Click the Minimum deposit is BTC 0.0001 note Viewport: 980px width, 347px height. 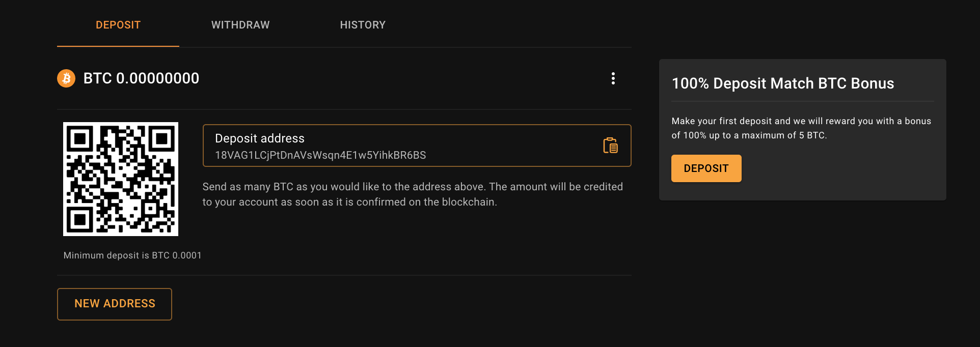click(132, 255)
